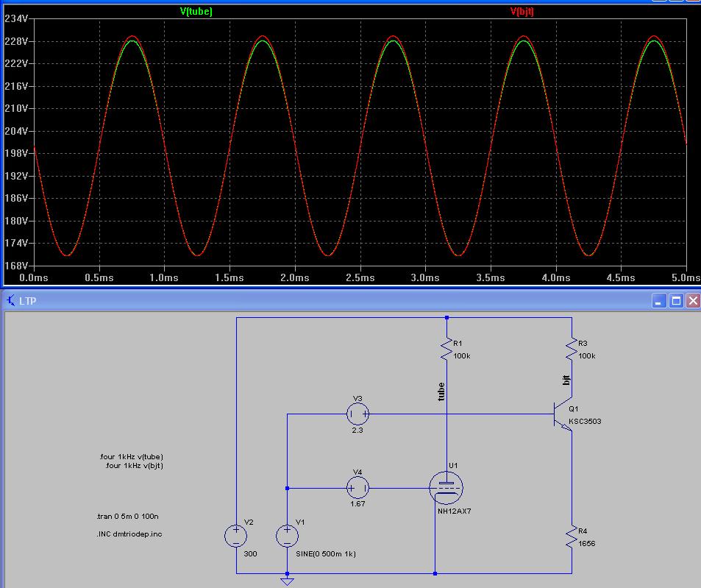Select resistor R3 symbol
Viewport: 701px width, 588px height.
coord(572,350)
